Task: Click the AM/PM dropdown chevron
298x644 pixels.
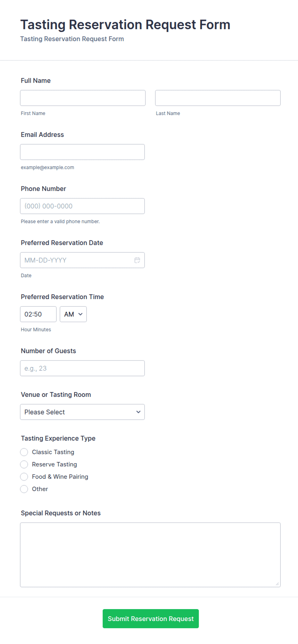Action: pos(80,314)
